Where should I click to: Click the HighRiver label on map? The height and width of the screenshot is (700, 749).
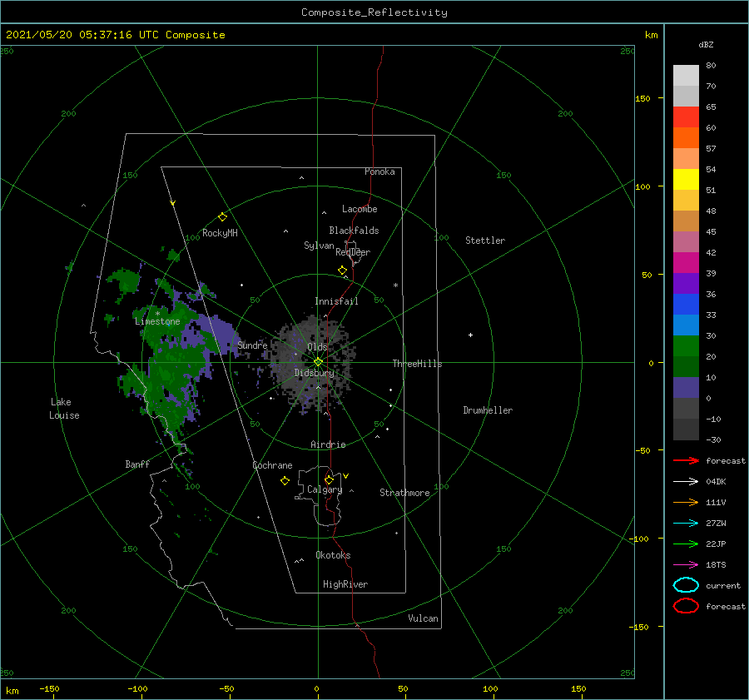point(345,584)
